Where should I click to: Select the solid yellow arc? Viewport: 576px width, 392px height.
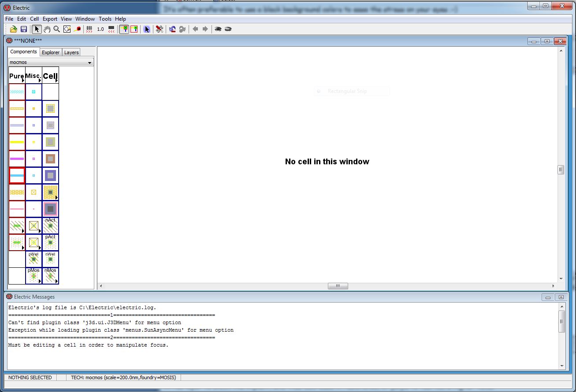point(17,142)
